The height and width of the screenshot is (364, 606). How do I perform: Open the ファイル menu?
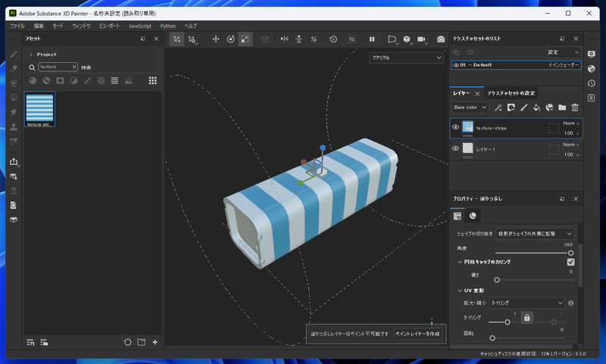17,26
